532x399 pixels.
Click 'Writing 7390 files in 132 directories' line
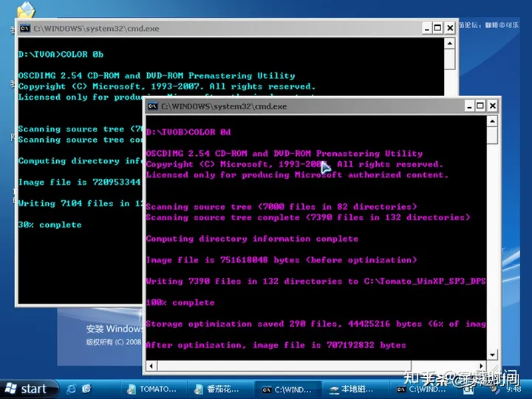point(316,281)
